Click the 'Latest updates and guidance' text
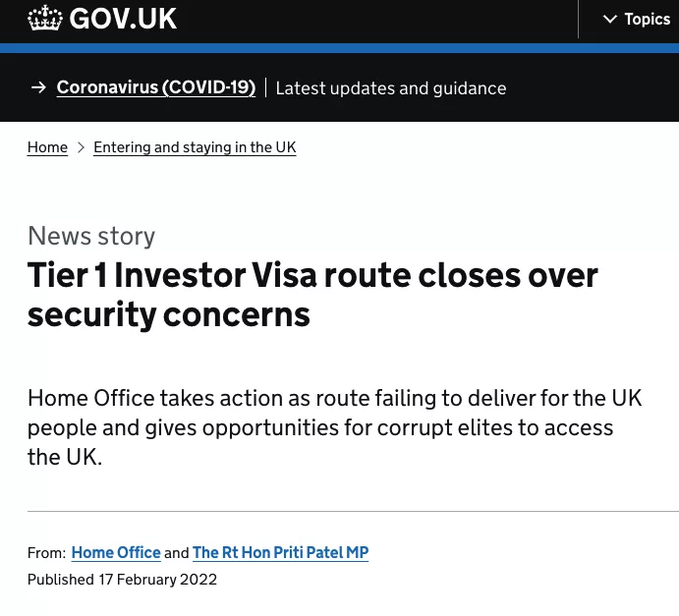This screenshot has height=616, width=679. coord(390,88)
